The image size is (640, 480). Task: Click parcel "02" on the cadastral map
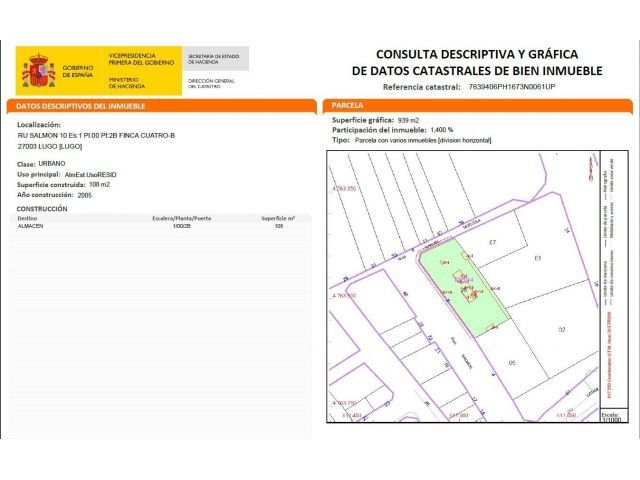pyautogui.click(x=562, y=330)
